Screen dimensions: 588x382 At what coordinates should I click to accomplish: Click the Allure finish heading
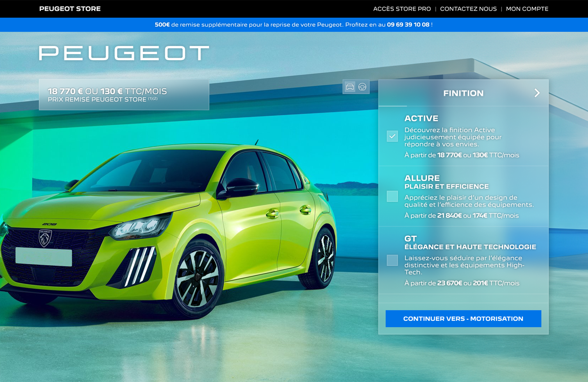pyautogui.click(x=422, y=178)
